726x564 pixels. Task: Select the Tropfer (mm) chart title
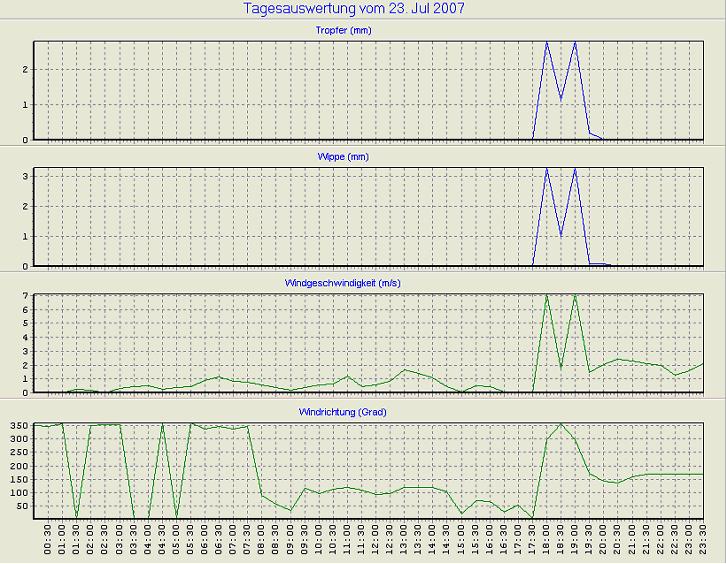click(x=368, y=31)
